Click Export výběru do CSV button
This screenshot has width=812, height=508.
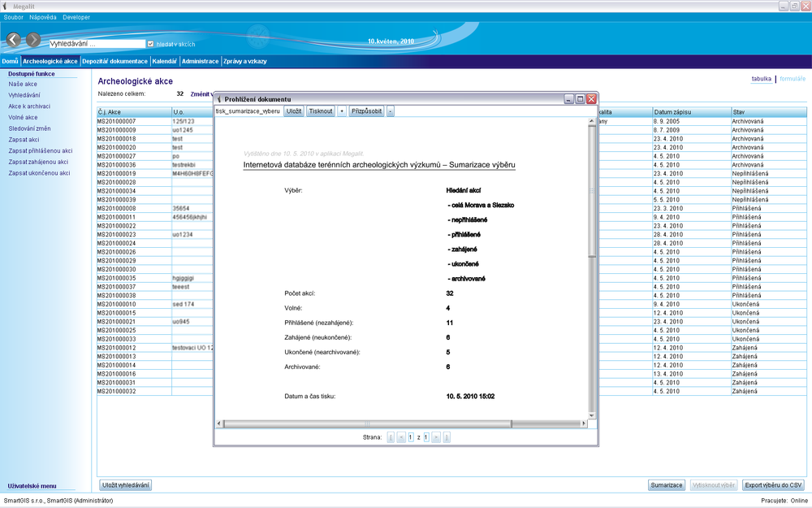tap(774, 485)
